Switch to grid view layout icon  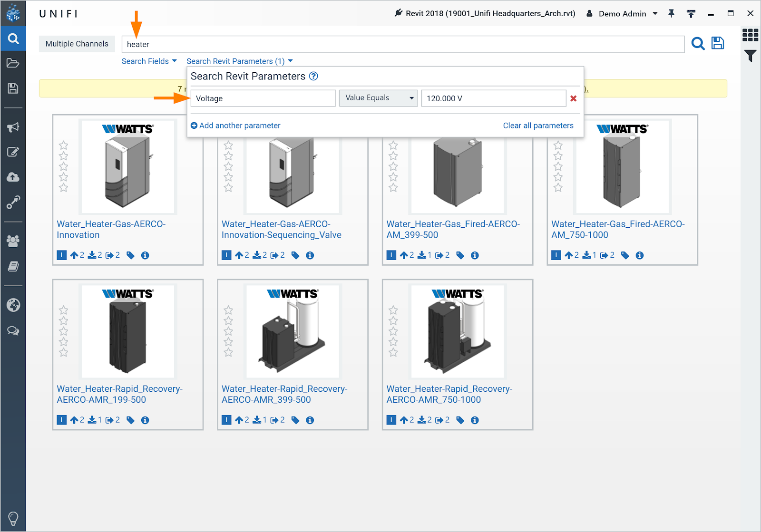pyautogui.click(x=750, y=35)
